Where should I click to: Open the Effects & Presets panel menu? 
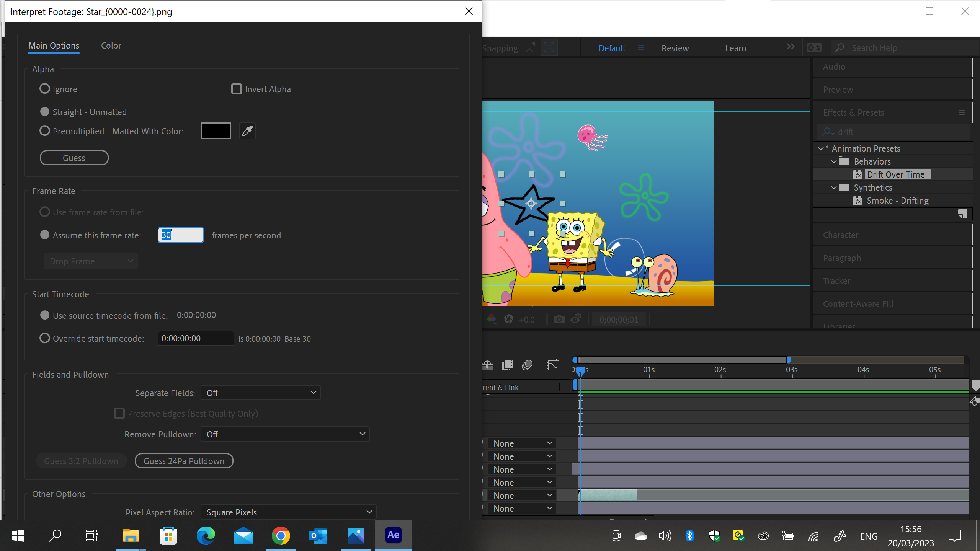click(961, 112)
